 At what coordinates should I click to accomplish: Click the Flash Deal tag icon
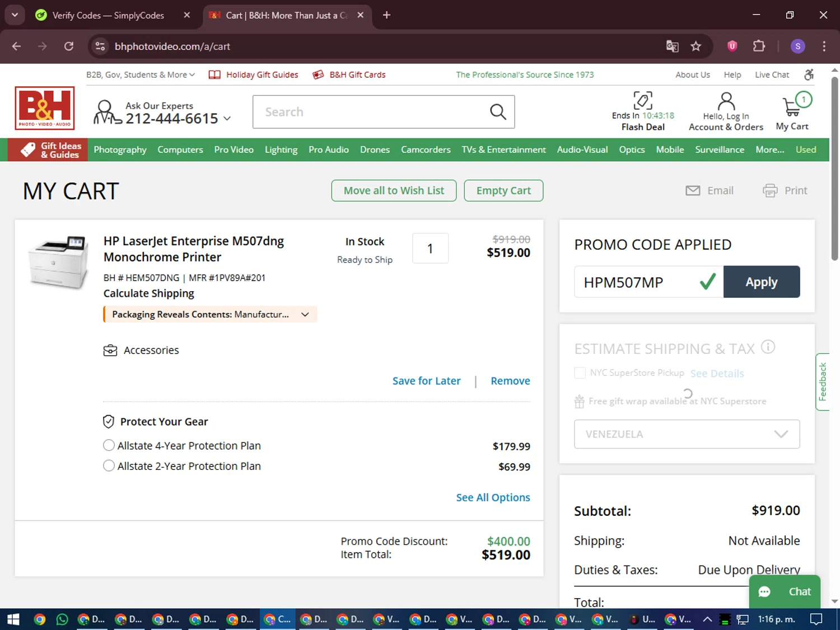click(642, 99)
